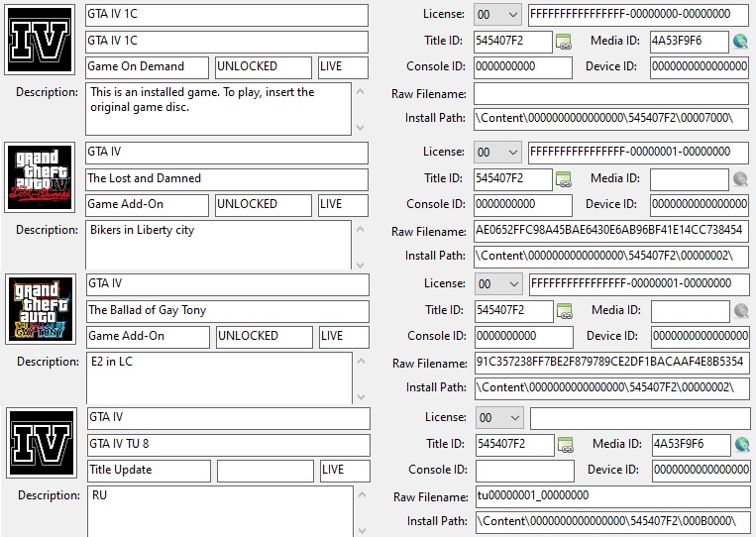This screenshot has height=537, width=756.
Task: Click the description box reading This is an installed game
Action: point(218,109)
